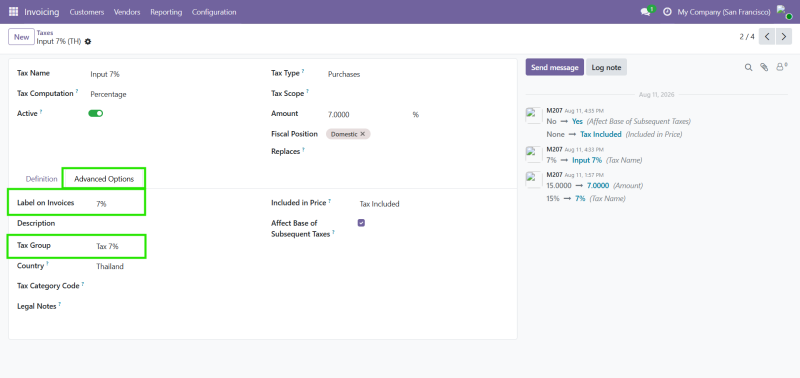
Task: Click M207 avatar on 1:57 PM message
Action: (x=534, y=180)
